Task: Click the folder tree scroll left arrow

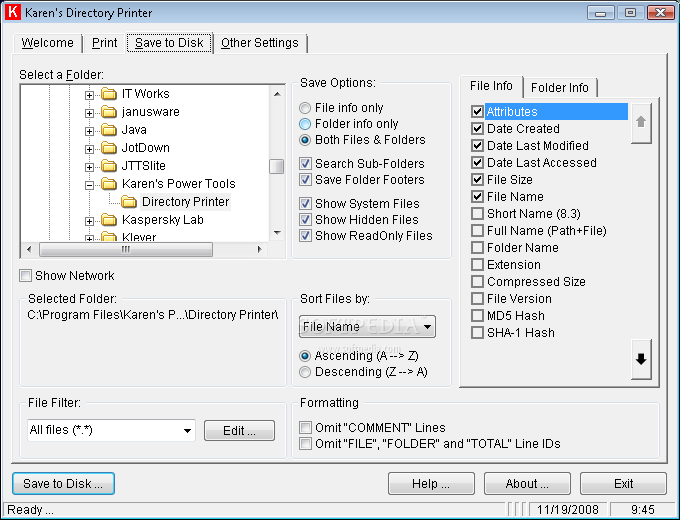Action: point(29,249)
